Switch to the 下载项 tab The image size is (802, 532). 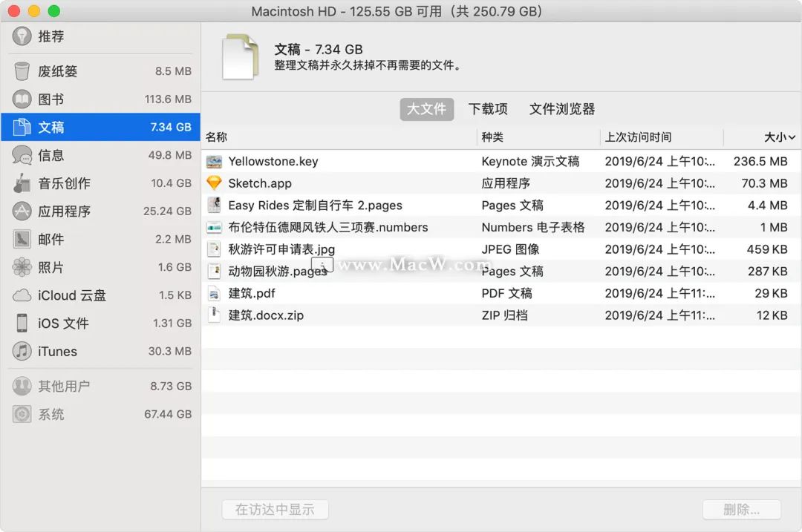(x=488, y=109)
